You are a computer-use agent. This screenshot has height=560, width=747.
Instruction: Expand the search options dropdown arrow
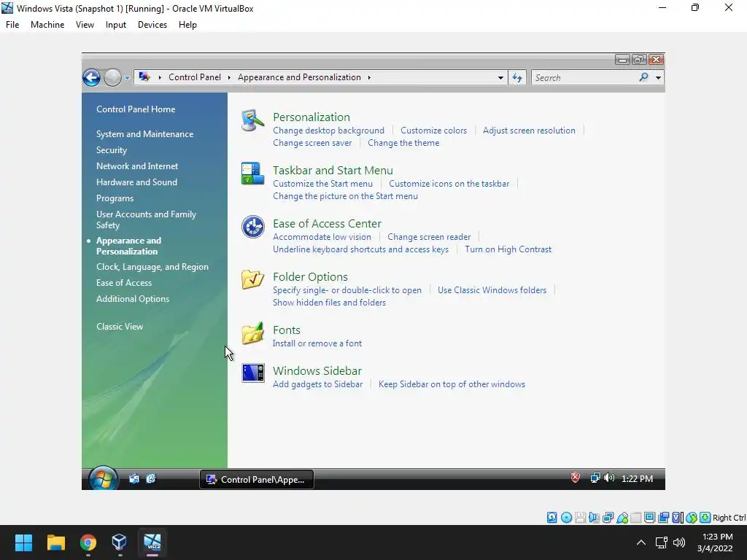[x=658, y=77]
